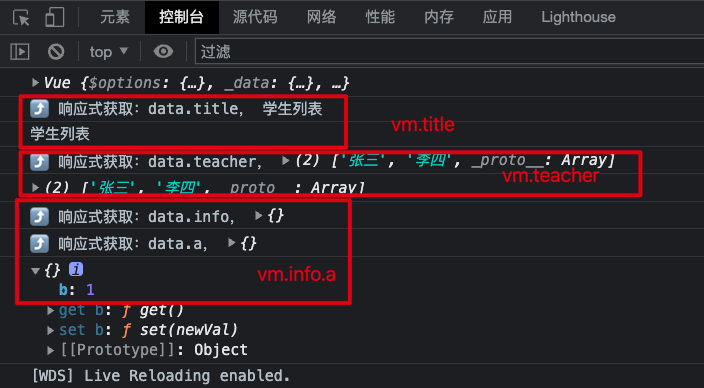Click the blue info icon beside {}

[76, 269]
